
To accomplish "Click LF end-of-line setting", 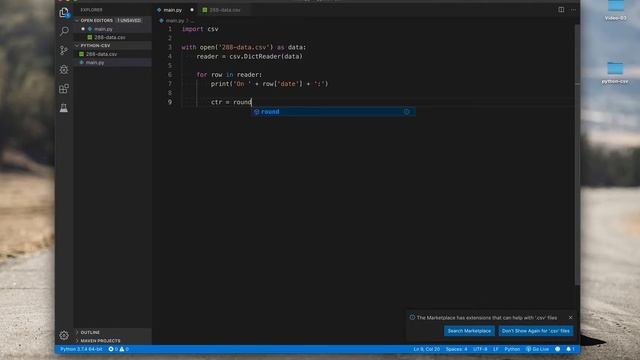I will click(x=496, y=349).
